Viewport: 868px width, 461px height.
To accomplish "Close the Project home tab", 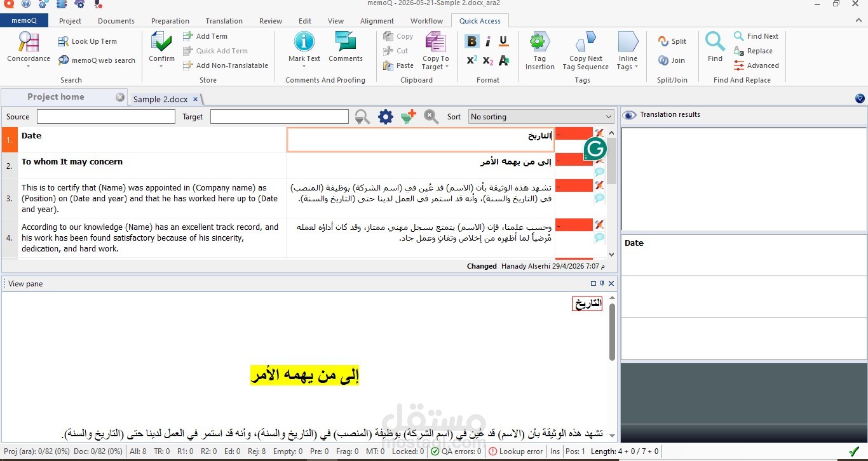I will coord(120,97).
